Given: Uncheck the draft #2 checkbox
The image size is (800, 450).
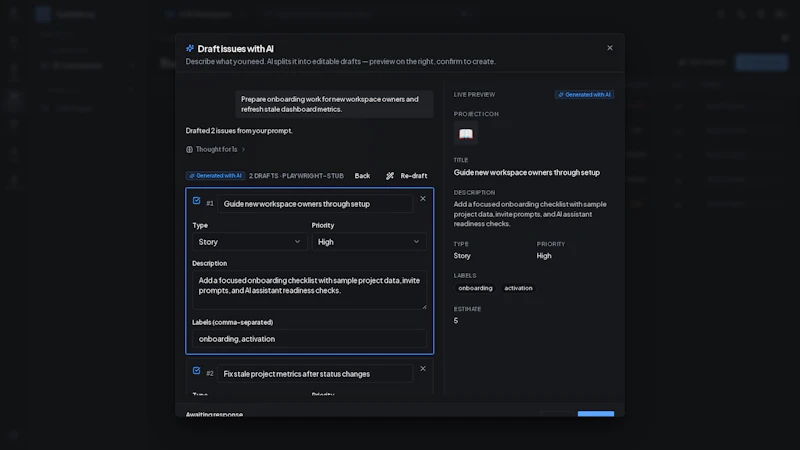Looking at the screenshot, I should (x=196, y=370).
